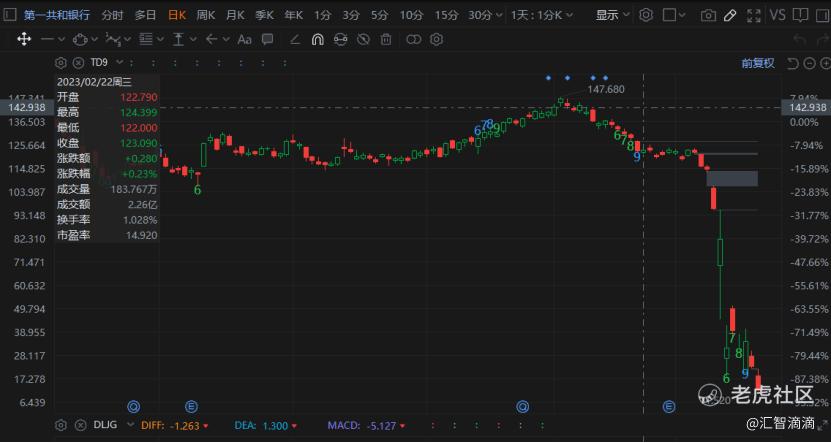This screenshot has width=831, height=443.
Task: Toggle hide all drawings
Action: pos(363,39)
